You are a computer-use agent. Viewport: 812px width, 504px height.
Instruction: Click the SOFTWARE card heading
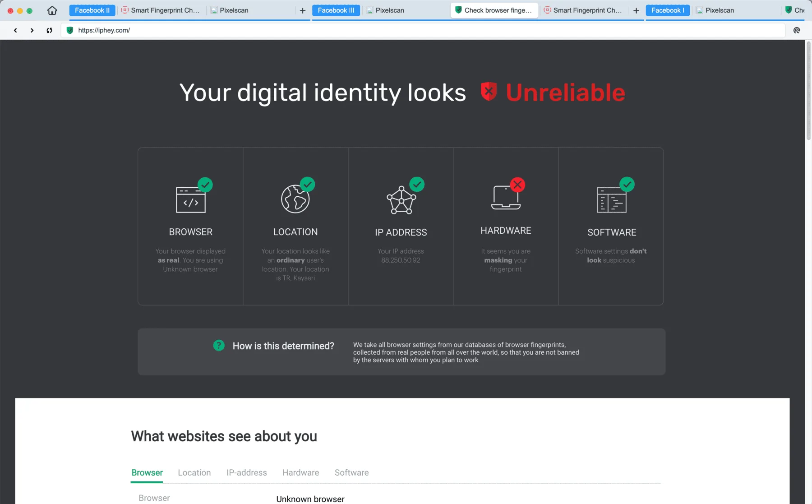point(612,232)
